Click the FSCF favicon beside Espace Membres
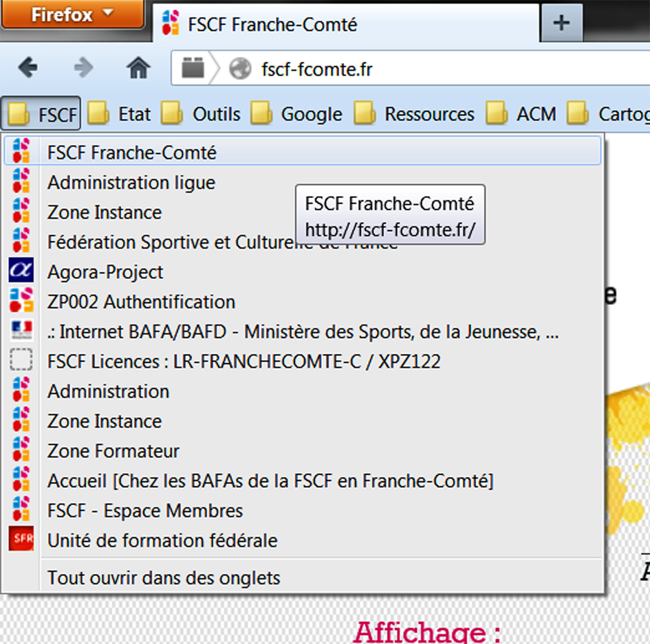Image resolution: width=650 pixels, height=644 pixels. [21, 509]
